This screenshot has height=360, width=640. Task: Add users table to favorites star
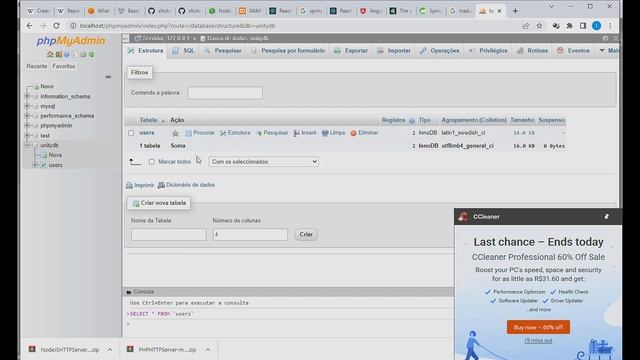pyautogui.click(x=176, y=133)
